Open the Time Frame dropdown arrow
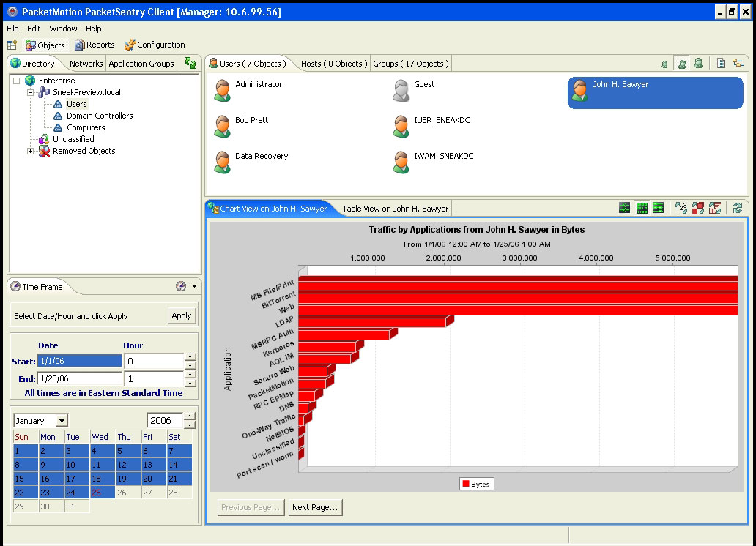 tap(194, 286)
